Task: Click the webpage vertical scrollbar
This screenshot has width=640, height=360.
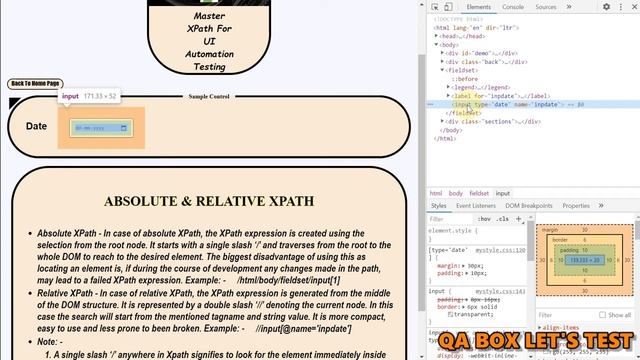Action: (422, 184)
